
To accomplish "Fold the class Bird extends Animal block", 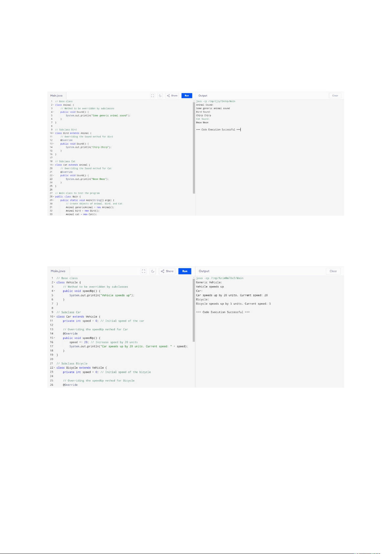I will click(x=54, y=133).
